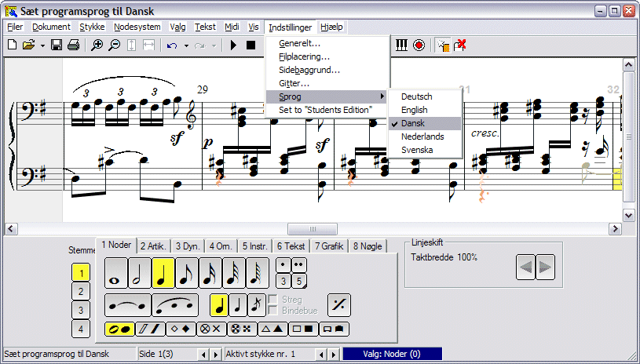Click the Save diskette icon

pyautogui.click(x=57, y=45)
